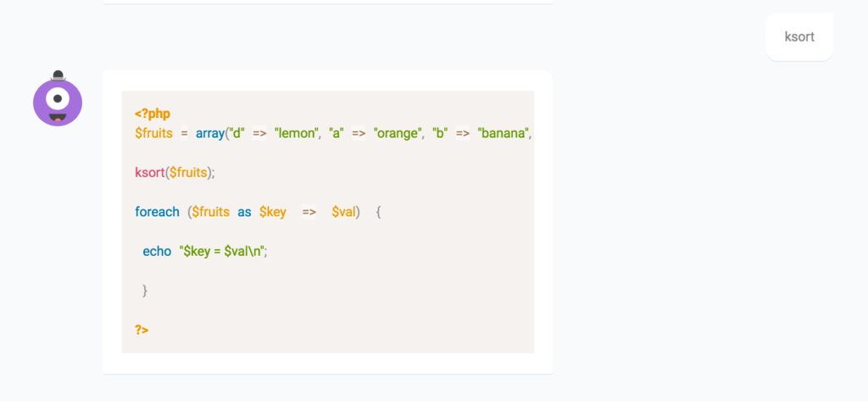This screenshot has height=401, width=868.
Task: Click the closing curly brace
Action: (145, 290)
